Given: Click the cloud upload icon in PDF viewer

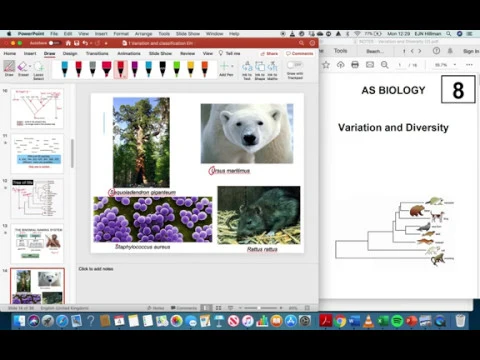Looking at the screenshot, I should [x=340, y=65].
